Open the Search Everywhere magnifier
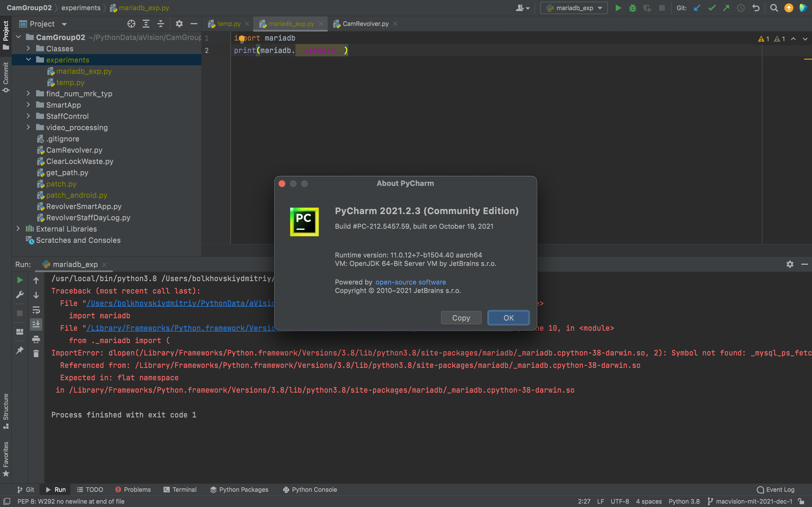 click(774, 8)
